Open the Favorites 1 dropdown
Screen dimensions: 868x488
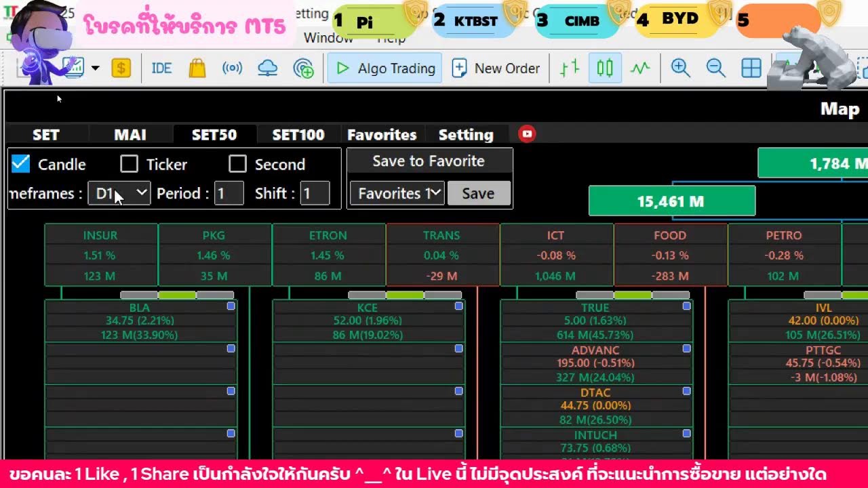pyautogui.click(x=397, y=193)
